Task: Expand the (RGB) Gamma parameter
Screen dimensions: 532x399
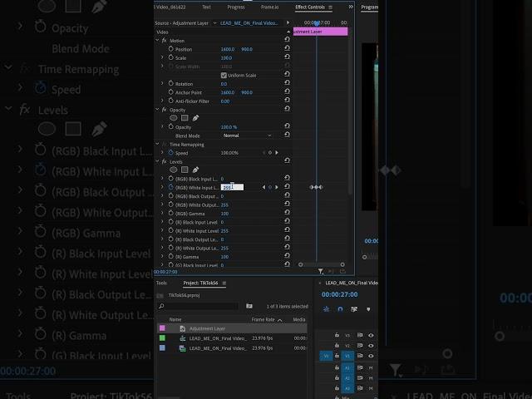Action: coord(162,214)
